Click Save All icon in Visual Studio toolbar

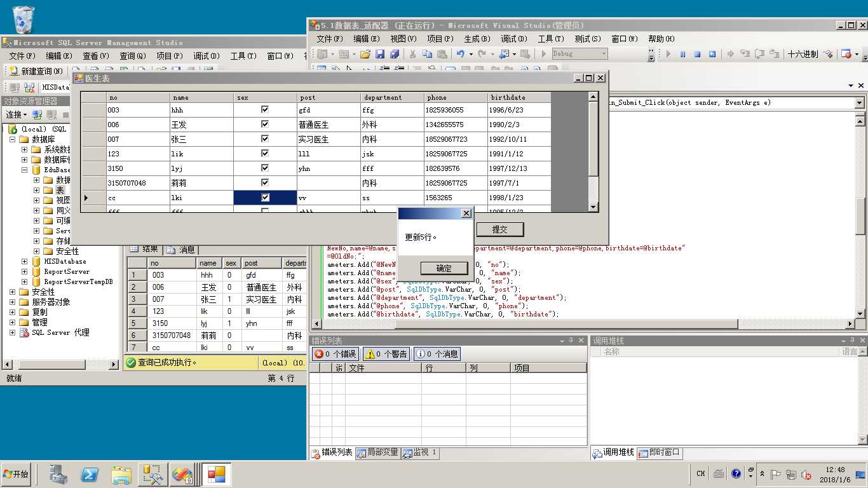pos(395,54)
